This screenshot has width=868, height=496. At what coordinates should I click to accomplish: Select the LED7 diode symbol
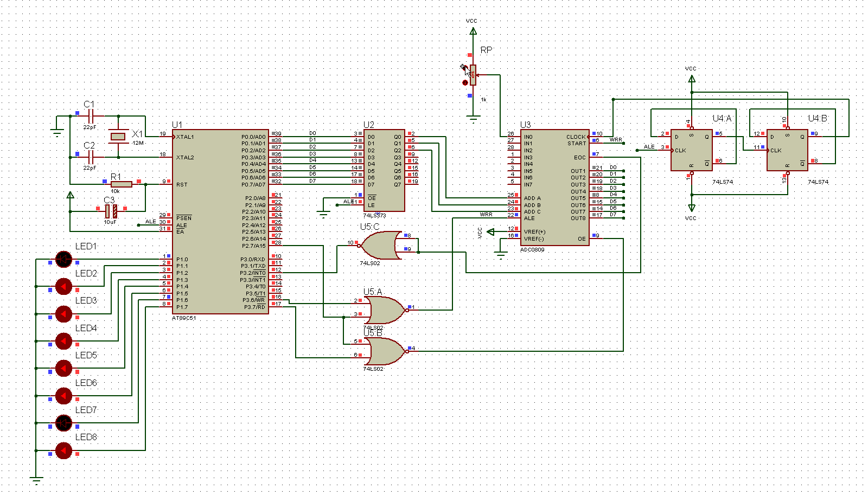pos(63,423)
